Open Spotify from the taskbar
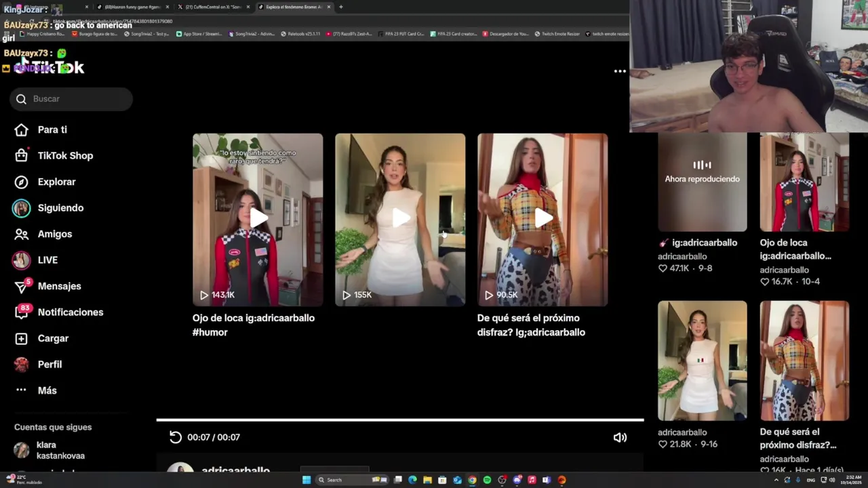The height and width of the screenshot is (488, 868). coord(487,480)
